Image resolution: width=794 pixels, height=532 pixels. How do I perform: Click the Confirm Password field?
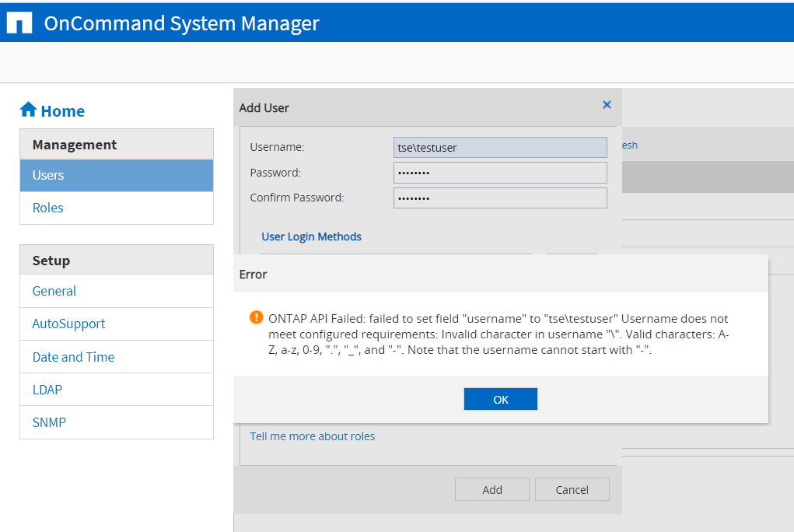[x=500, y=198]
